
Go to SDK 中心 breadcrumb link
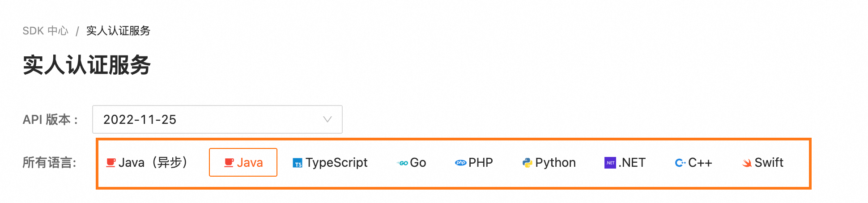pos(45,31)
